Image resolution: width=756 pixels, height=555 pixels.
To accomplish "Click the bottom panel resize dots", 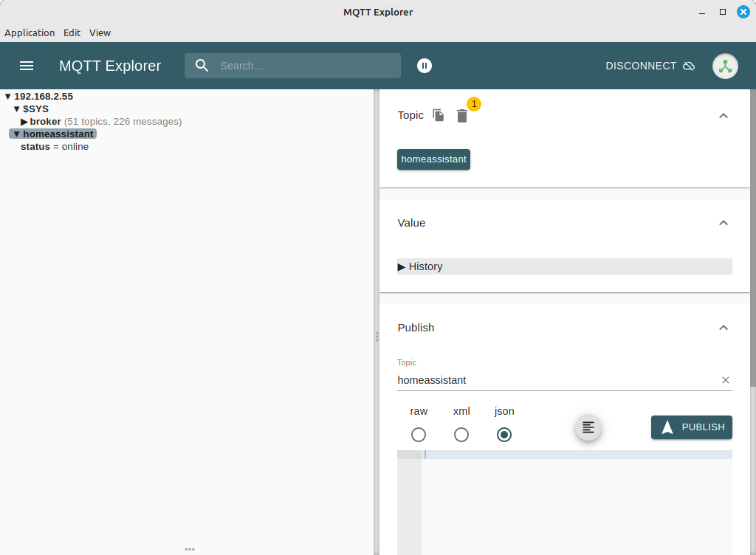I will click(190, 549).
